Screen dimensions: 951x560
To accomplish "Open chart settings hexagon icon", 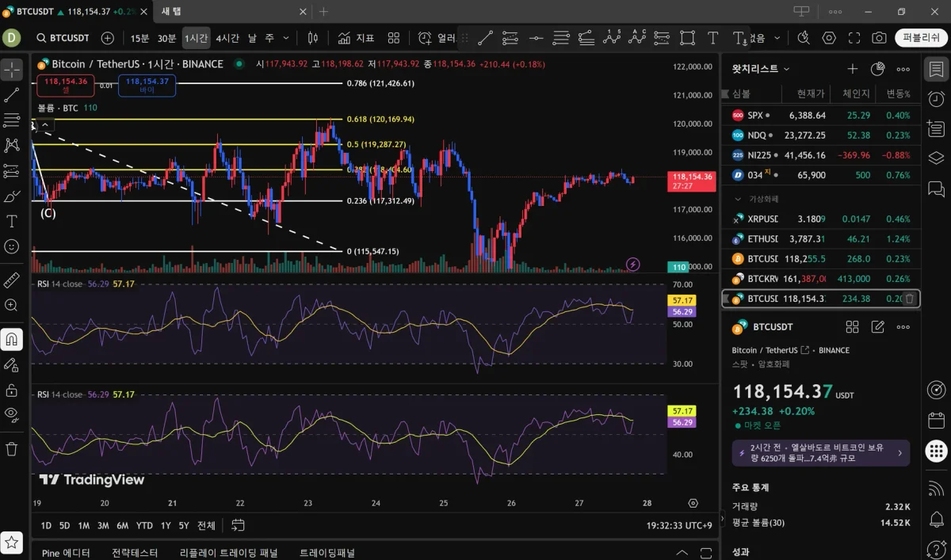I will pos(829,38).
